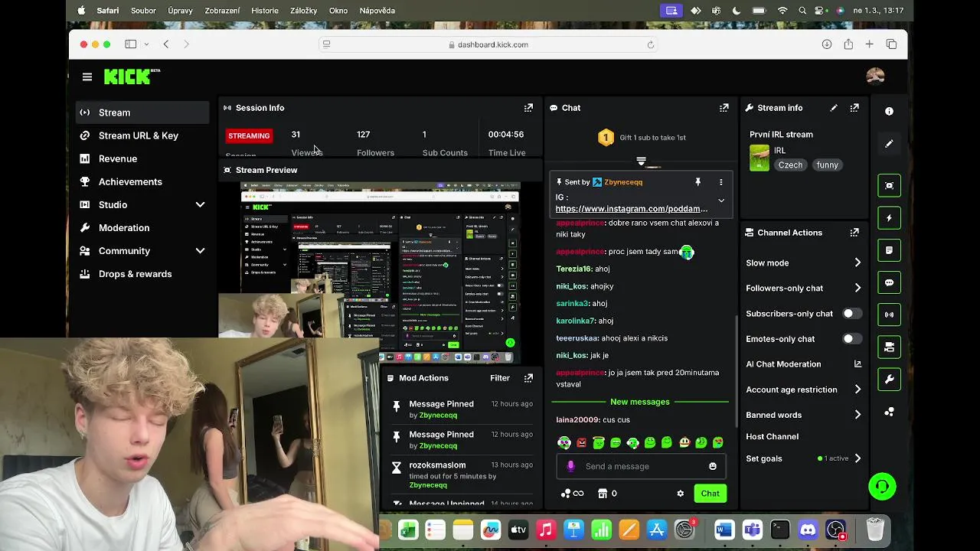Click the Stream Preview video thumbnail
This screenshot has height=551, width=980.
(x=380, y=272)
